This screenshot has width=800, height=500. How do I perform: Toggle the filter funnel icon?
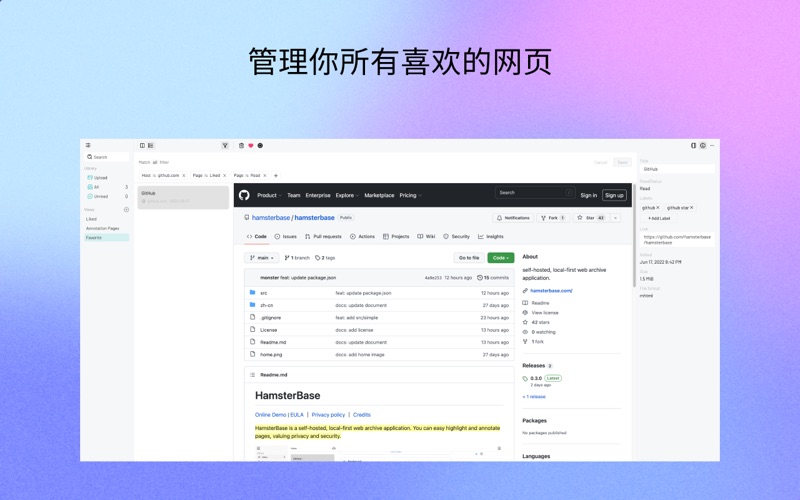pyautogui.click(x=224, y=145)
